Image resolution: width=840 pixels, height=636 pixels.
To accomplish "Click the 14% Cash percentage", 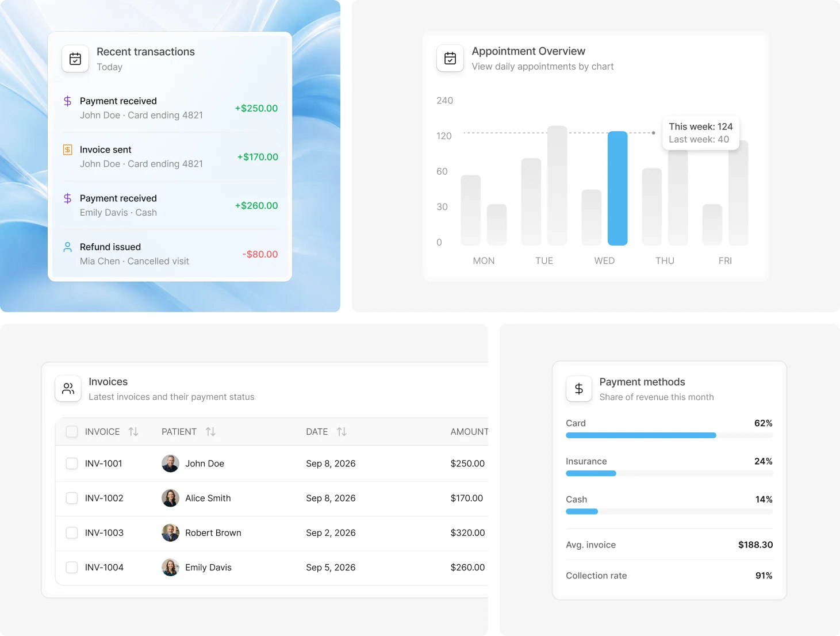I will pyautogui.click(x=764, y=499).
